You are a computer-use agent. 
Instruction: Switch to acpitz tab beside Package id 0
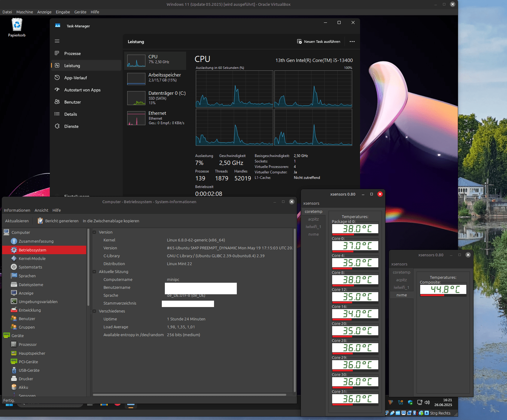[x=314, y=219]
